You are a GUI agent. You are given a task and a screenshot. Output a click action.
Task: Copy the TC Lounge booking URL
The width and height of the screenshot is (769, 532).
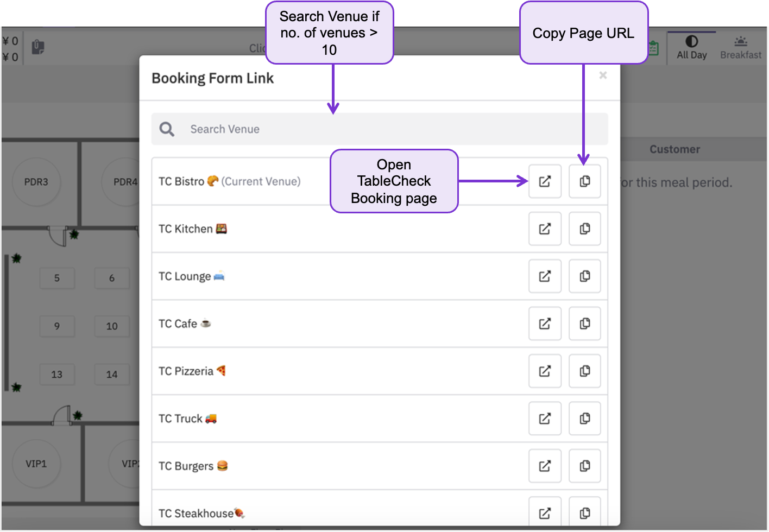point(585,276)
